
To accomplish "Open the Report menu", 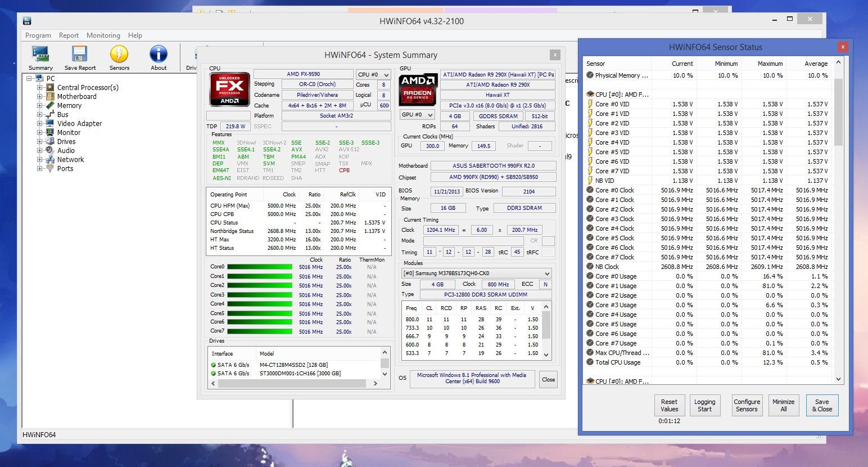I will pos(69,35).
